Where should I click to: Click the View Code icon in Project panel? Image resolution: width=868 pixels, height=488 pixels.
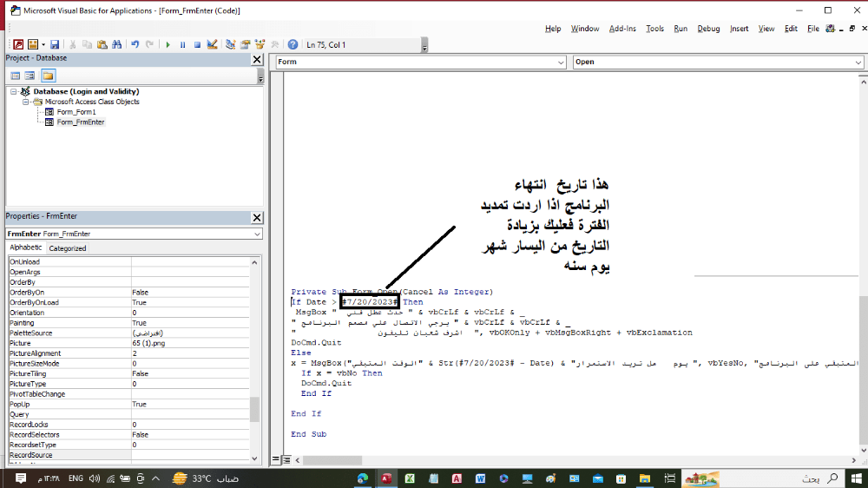(x=16, y=76)
